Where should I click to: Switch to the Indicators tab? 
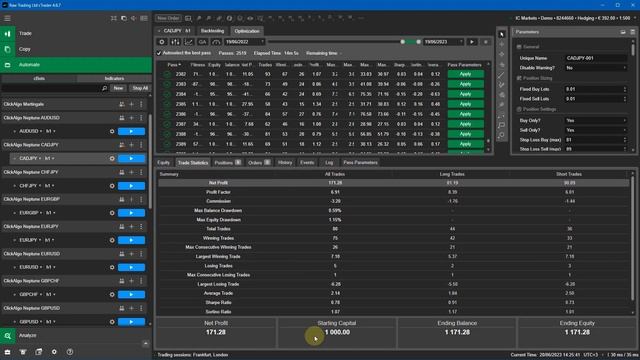click(x=114, y=78)
